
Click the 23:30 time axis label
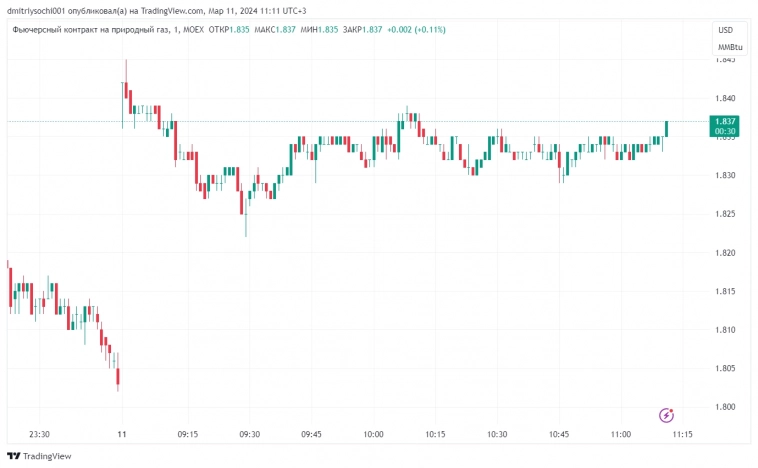coord(39,435)
